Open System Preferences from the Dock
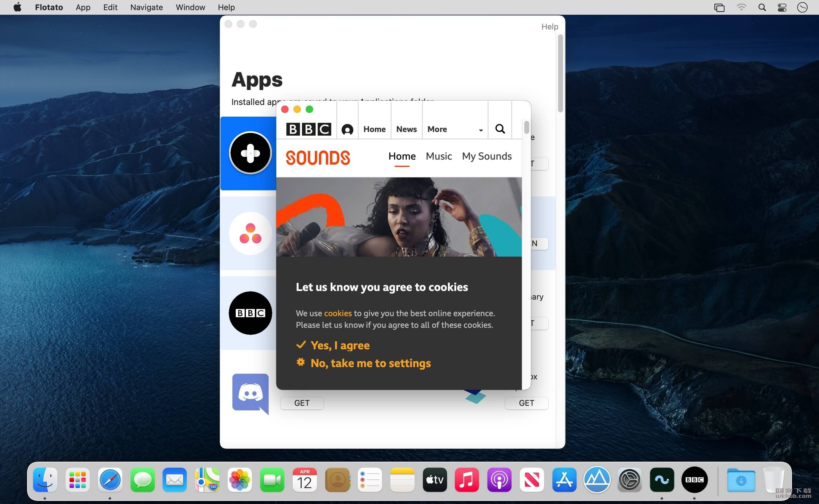 (x=629, y=480)
